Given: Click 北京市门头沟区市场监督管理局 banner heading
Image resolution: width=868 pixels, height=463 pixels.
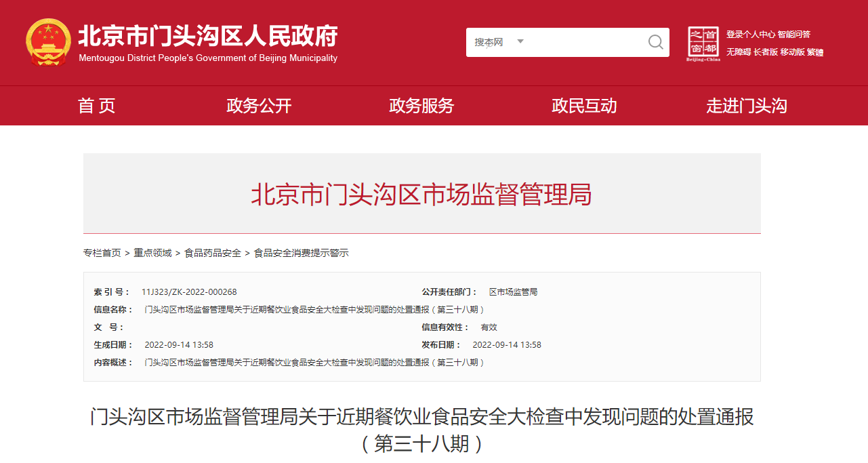Looking at the screenshot, I should [x=421, y=195].
